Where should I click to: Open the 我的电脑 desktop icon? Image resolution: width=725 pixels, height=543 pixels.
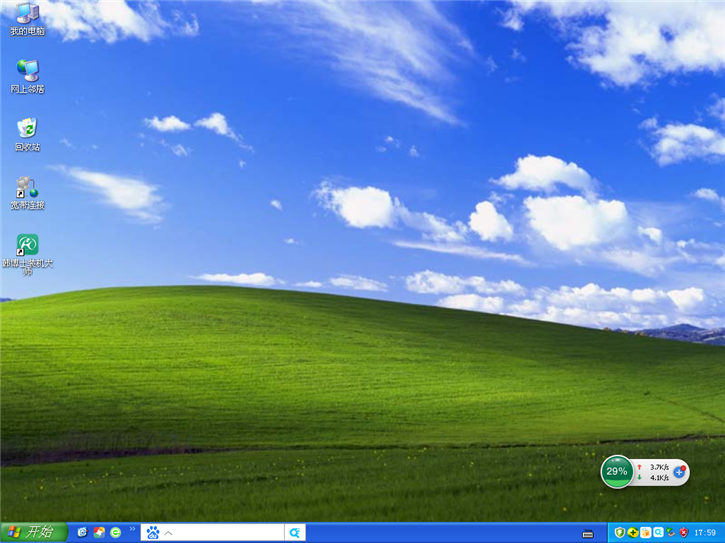point(27,15)
